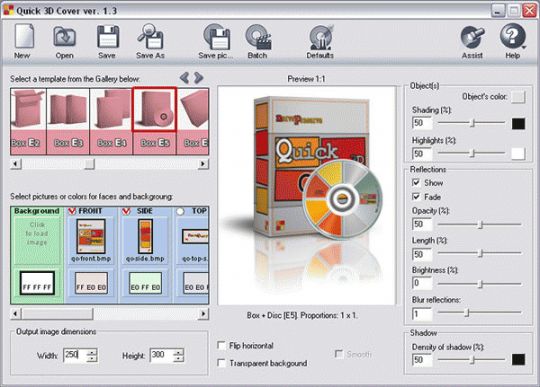This screenshot has width=540, height=387.
Task: Click the Highlights slider handle
Action: click(x=473, y=153)
